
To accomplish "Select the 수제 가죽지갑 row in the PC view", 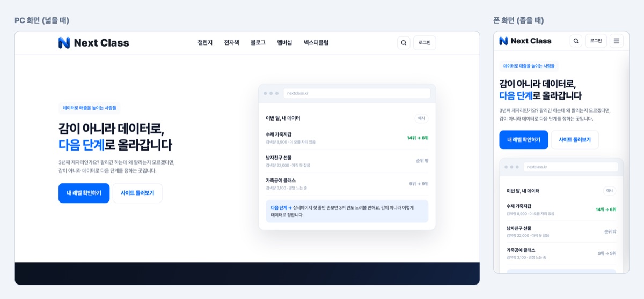I will pyautogui.click(x=347, y=138).
